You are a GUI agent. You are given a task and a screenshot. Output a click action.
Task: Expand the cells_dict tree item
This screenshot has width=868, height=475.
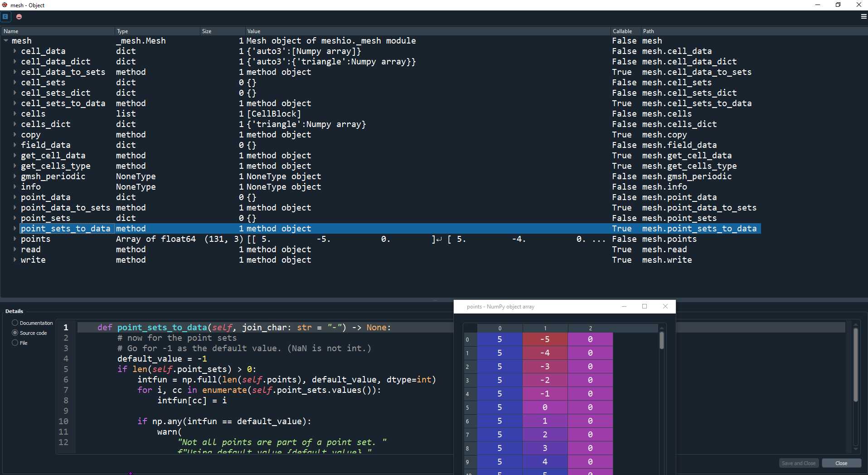(15, 124)
